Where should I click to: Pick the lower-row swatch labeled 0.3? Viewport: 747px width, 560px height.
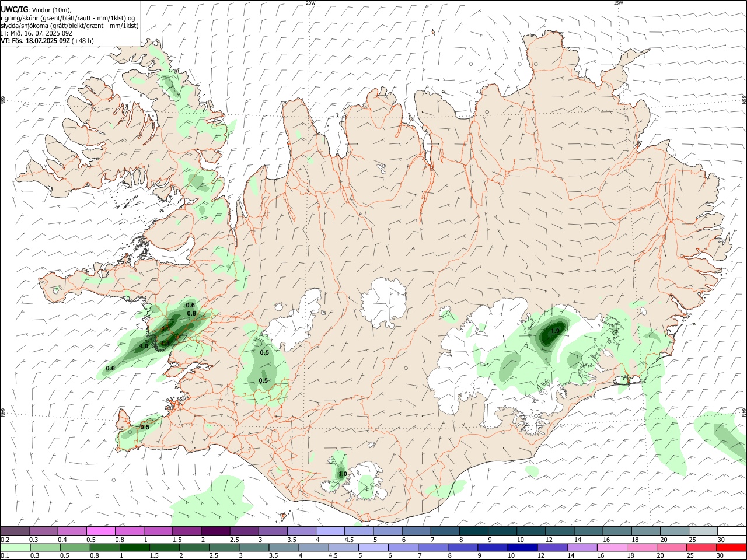click(x=46, y=547)
